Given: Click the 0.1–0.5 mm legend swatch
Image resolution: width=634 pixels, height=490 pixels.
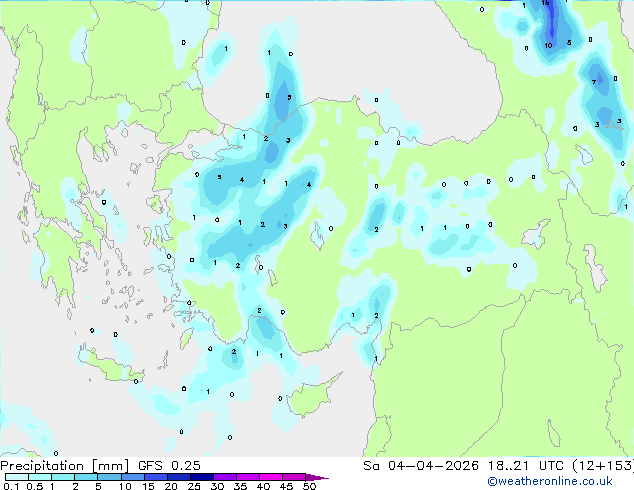Looking at the screenshot, I should 17,477.
